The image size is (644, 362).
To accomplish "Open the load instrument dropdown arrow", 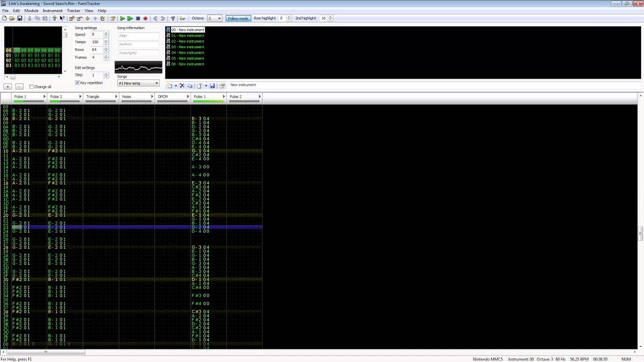I will [205, 86].
